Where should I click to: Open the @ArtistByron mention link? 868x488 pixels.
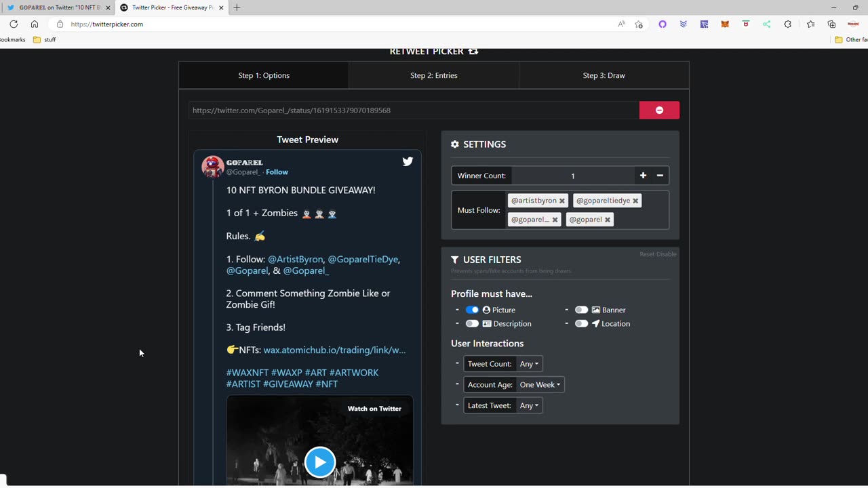(296, 260)
